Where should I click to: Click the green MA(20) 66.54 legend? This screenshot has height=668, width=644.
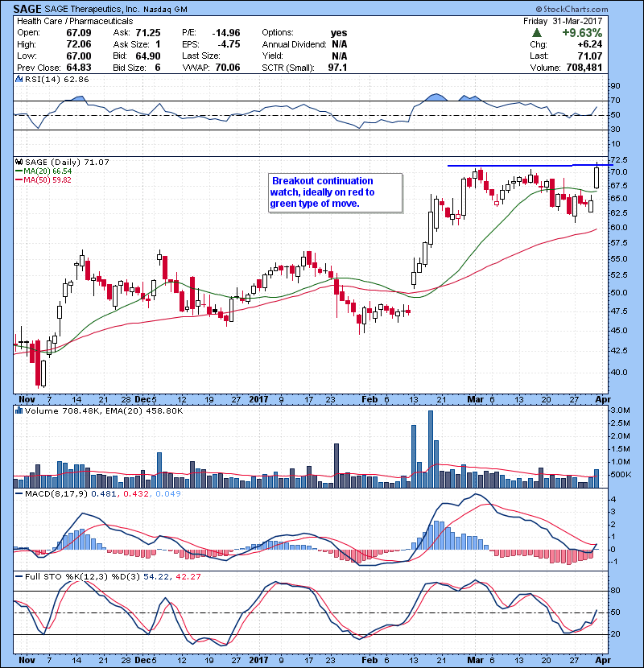tap(44, 171)
